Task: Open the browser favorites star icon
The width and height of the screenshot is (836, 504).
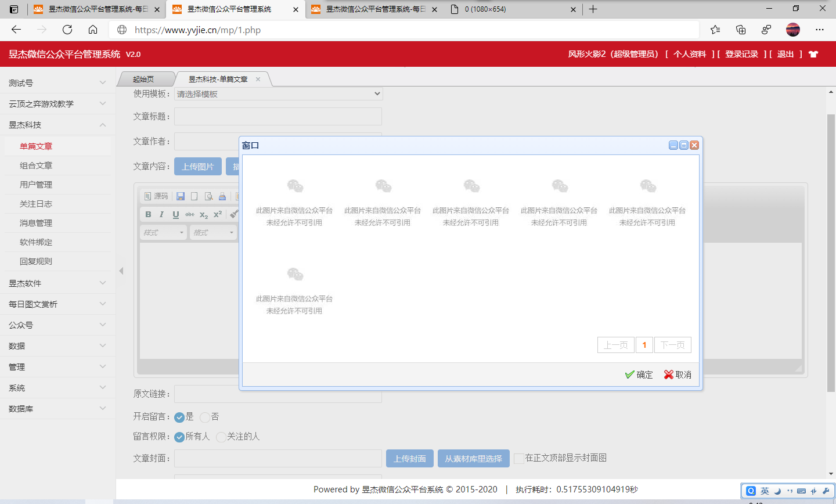Action: pos(715,30)
